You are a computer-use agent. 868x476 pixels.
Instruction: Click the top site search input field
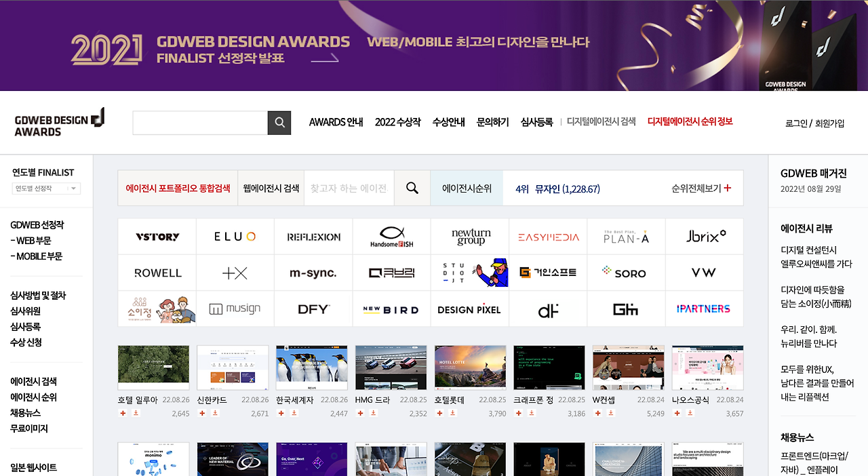200,123
